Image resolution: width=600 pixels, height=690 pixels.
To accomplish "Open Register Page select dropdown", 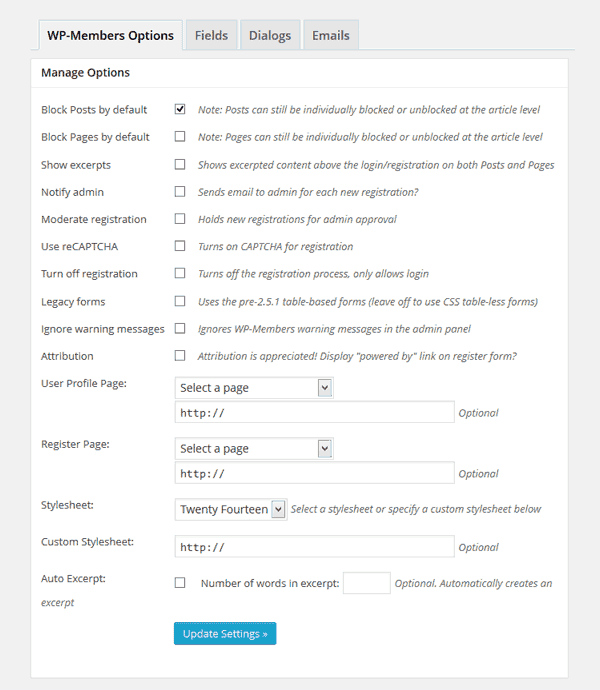I will [253, 448].
